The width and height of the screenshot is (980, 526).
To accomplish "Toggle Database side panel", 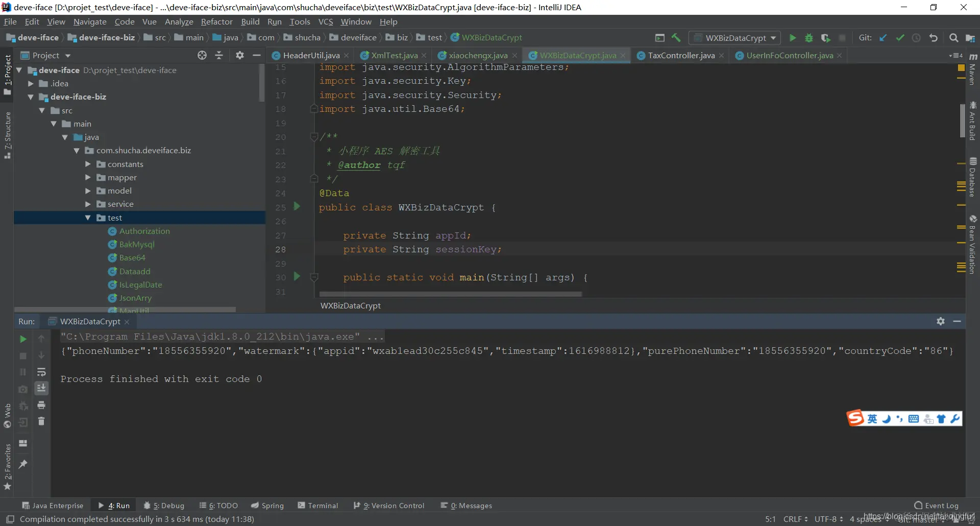I will [973, 177].
